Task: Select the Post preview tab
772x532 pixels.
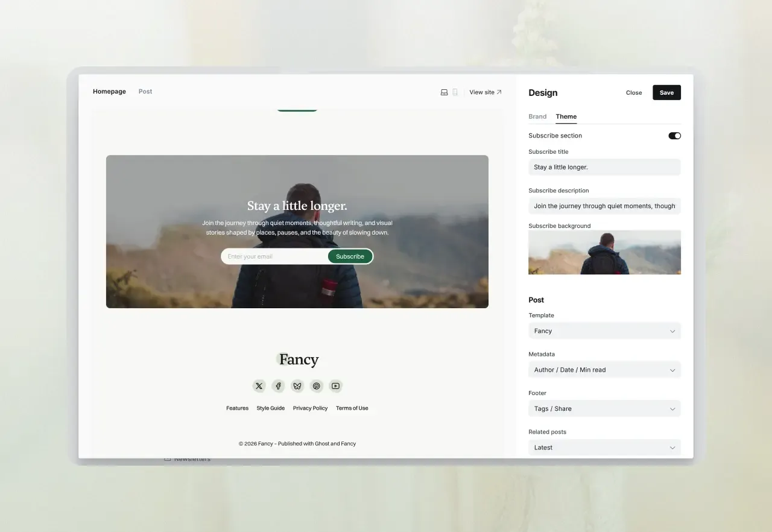Action: click(145, 92)
